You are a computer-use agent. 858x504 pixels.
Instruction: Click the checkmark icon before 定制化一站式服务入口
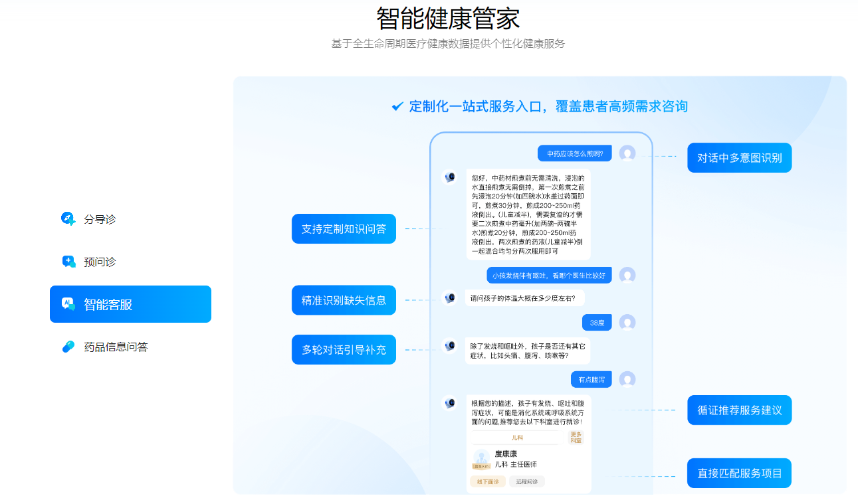pyautogui.click(x=397, y=106)
